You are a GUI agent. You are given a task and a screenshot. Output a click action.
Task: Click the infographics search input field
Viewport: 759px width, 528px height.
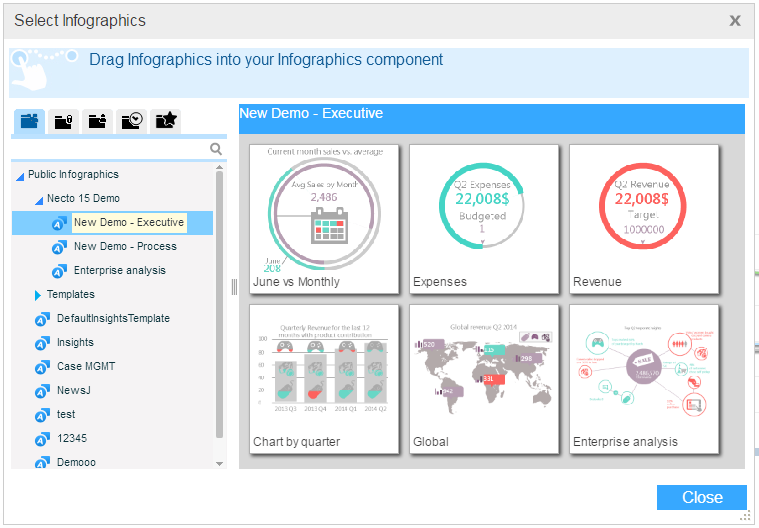[110, 150]
